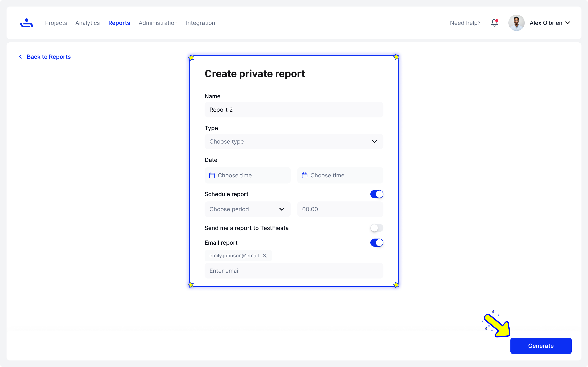Go to the Analytics tab

coord(87,23)
